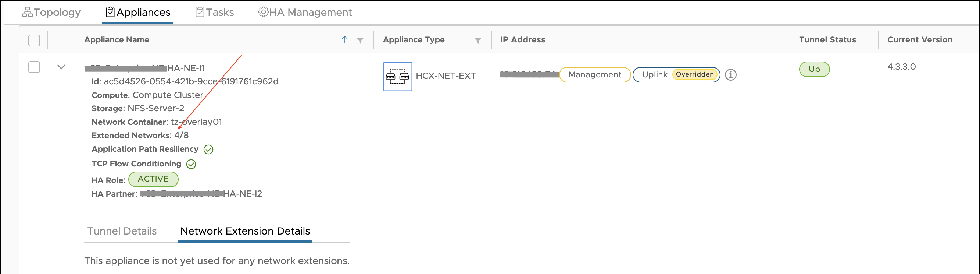Click the HA Management gear icon
Viewport: 980px width, 274px height.
tap(262, 12)
